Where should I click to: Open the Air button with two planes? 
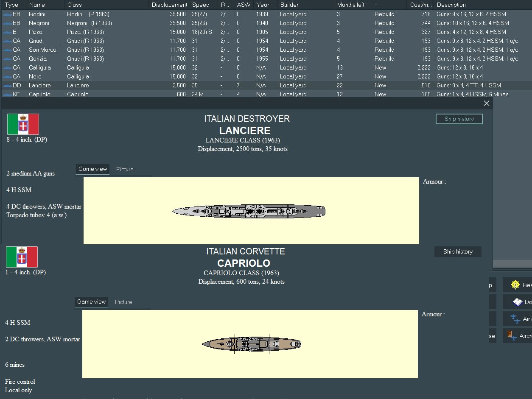(518, 319)
